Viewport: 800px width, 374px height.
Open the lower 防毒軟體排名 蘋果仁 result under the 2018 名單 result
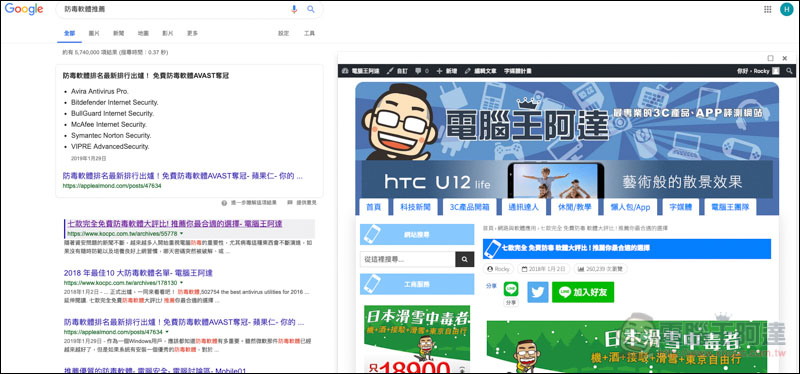click(184, 322)
